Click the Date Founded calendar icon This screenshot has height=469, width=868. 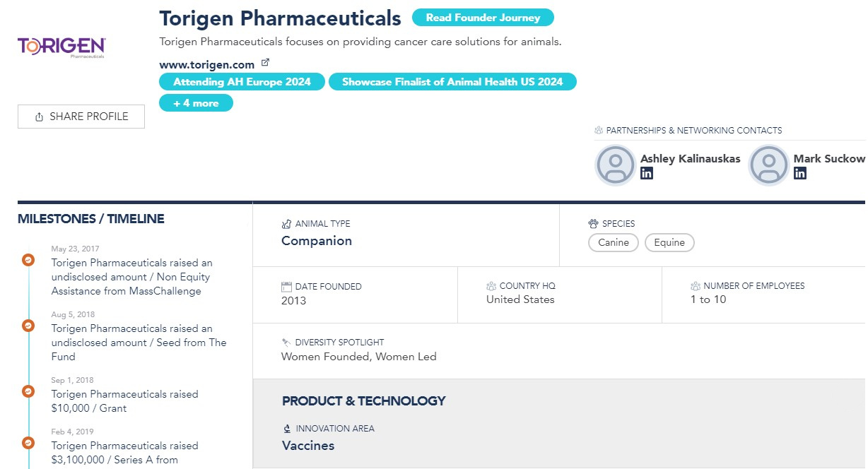point(286,287)
